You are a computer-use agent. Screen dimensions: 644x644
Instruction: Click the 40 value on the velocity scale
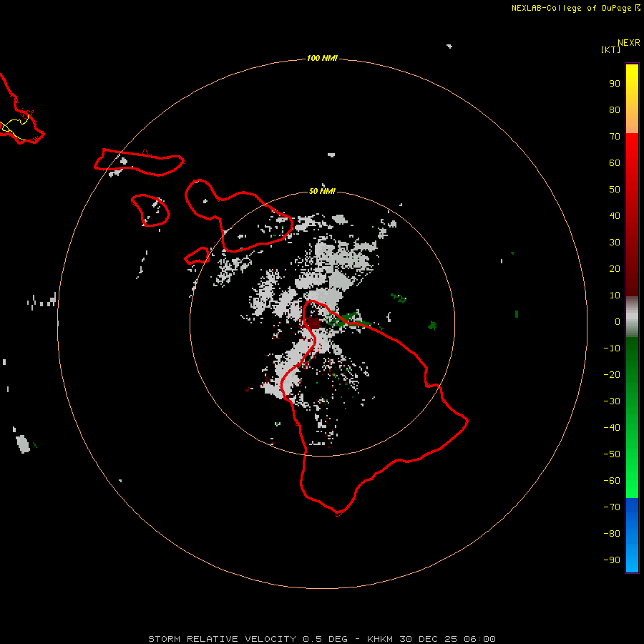[x=615, y=215]
